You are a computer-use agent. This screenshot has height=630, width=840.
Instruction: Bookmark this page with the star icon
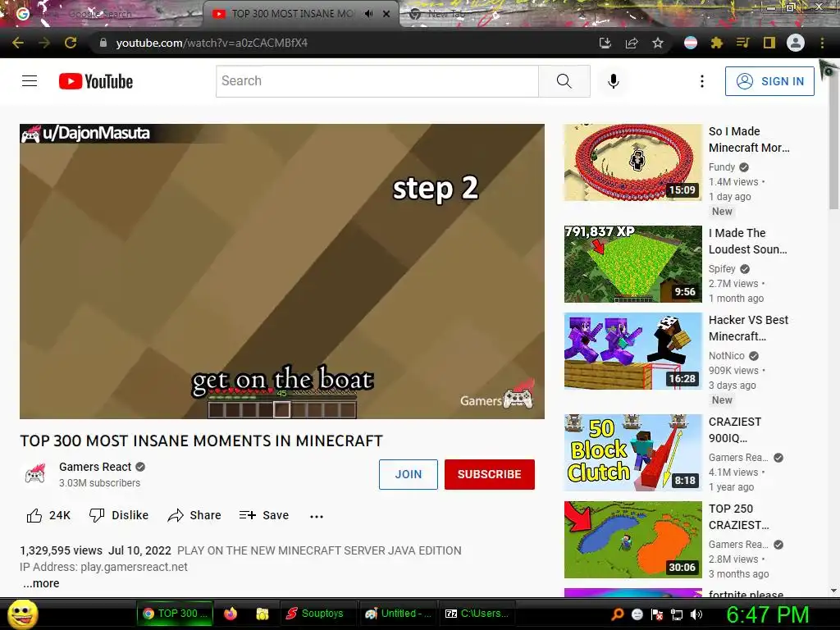click(658, 43)
